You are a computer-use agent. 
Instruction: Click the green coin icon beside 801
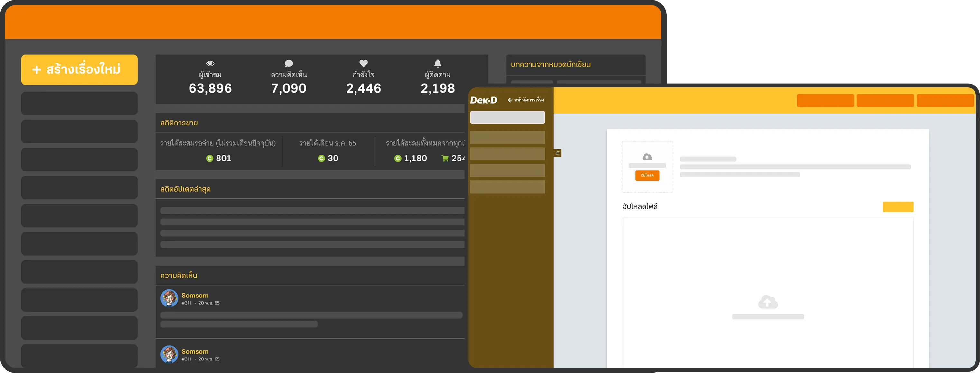tap(209, 159)
